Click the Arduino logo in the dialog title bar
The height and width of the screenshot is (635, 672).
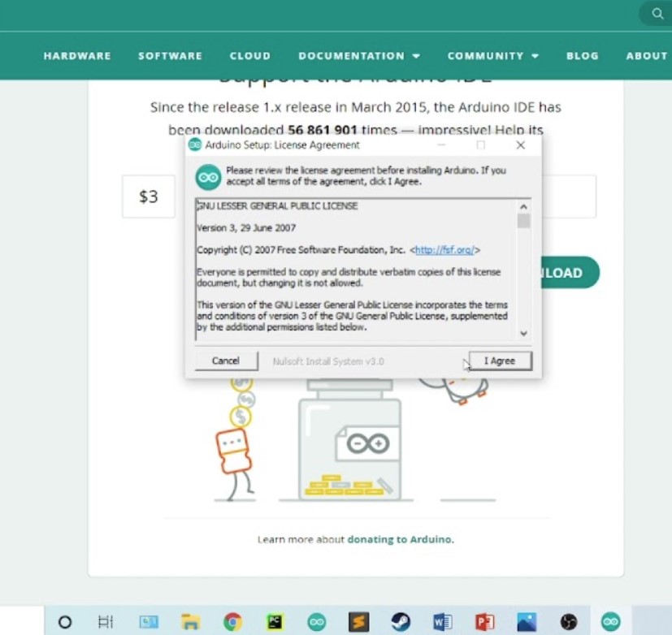[195, 145]
